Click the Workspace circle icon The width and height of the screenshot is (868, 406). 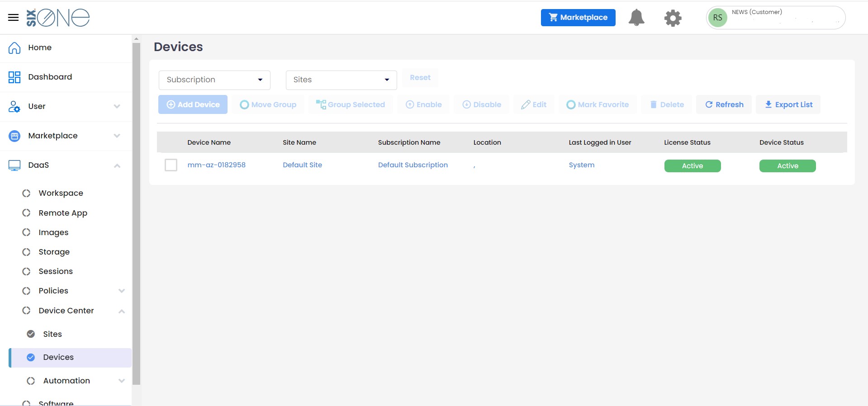26,193
